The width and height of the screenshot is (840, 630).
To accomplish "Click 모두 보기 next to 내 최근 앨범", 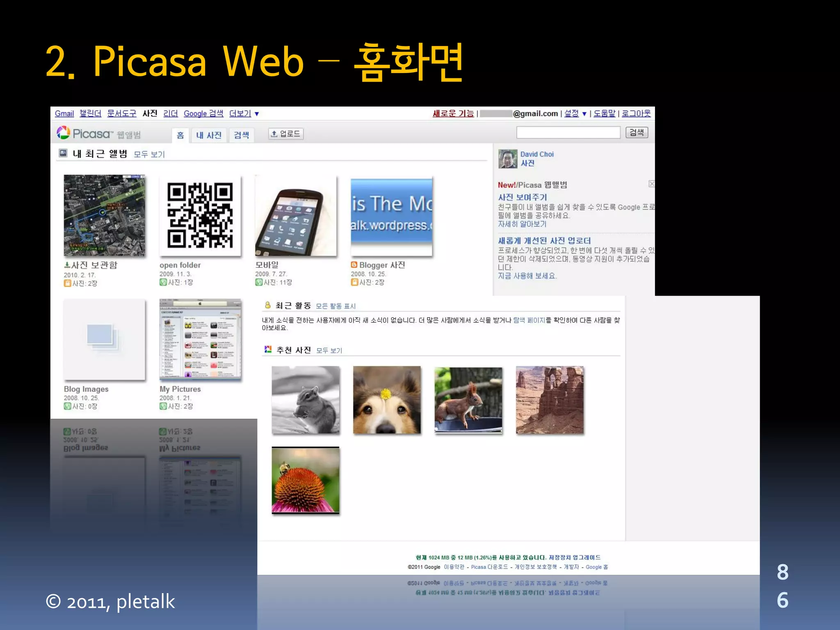I will [x=149, y=154].
